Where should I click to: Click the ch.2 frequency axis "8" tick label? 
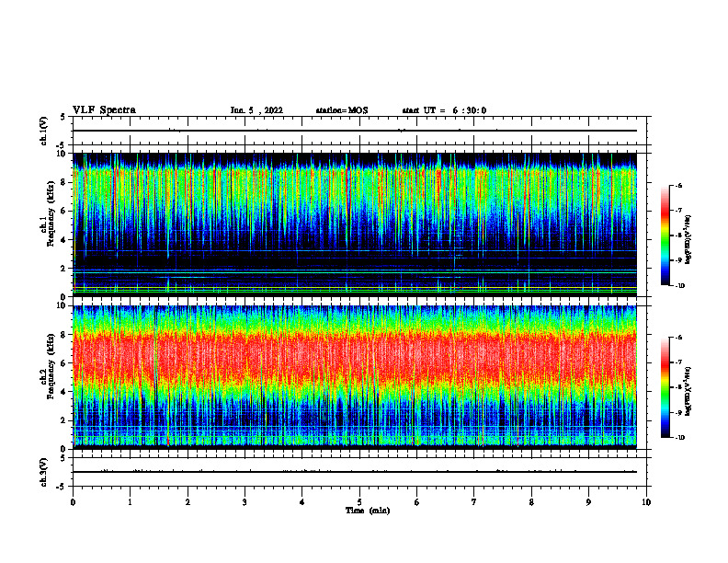(63, 335)
